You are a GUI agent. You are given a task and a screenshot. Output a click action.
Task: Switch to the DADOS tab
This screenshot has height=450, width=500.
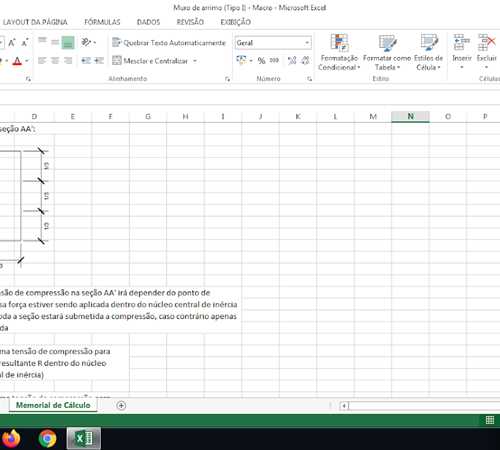pyautogui.click(x=148, y=22)
